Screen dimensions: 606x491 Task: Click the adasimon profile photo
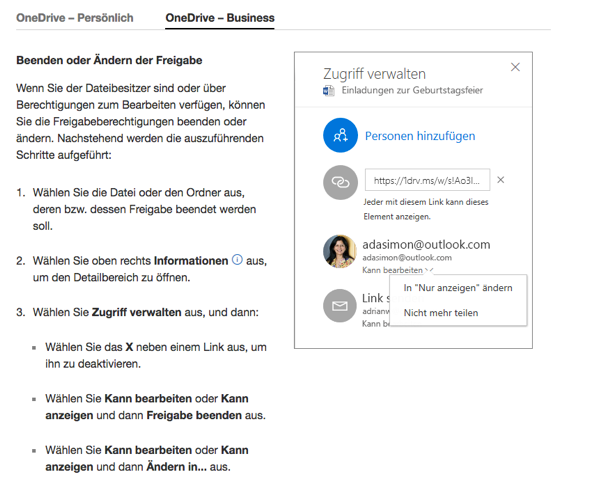(340, 251)
